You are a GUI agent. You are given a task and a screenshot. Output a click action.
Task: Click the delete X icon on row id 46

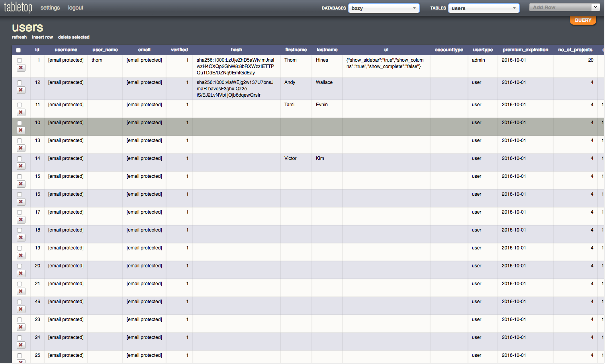(21, 309)
